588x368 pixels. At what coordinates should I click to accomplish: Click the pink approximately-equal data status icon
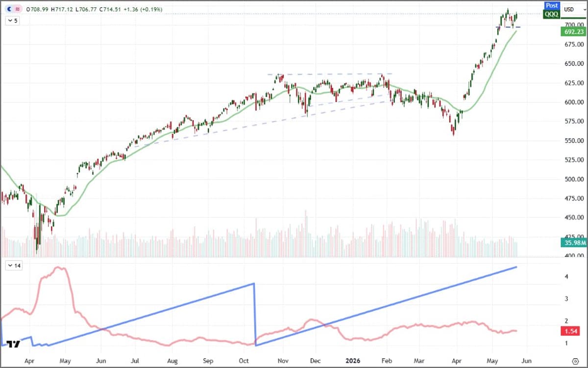point(19,9)
